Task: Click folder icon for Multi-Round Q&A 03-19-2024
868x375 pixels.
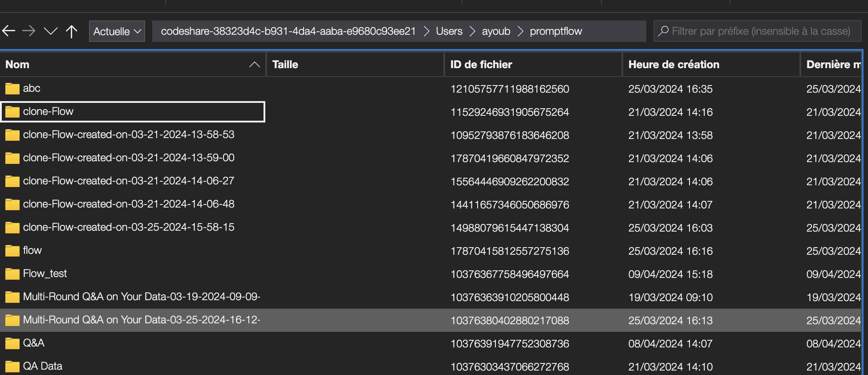Action: [12, 297]
